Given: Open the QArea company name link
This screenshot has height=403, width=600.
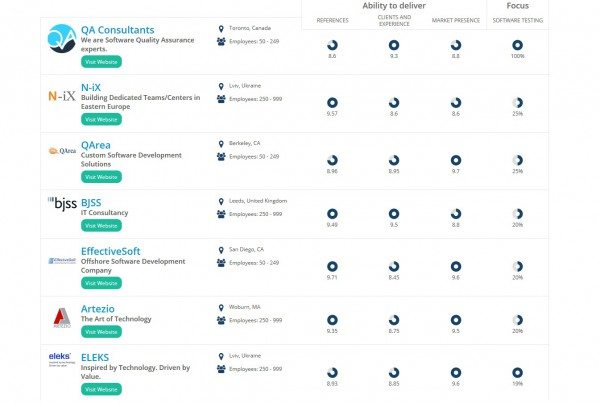Looking at the screenshot, I should pyautogui.click(x=96, y=144).
